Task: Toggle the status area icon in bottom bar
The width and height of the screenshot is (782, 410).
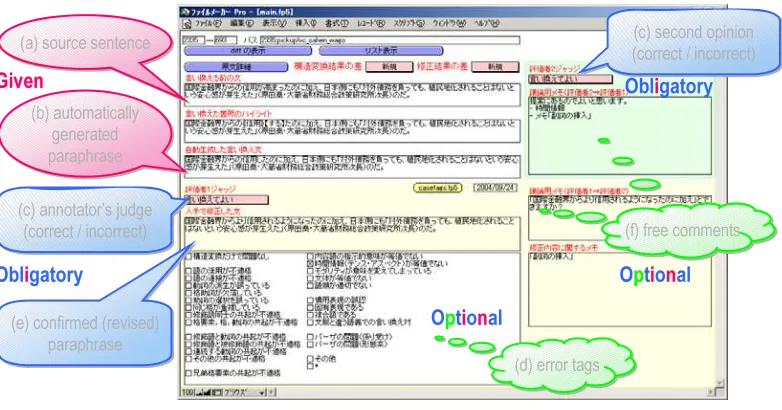Action: (x=217, y=393)
